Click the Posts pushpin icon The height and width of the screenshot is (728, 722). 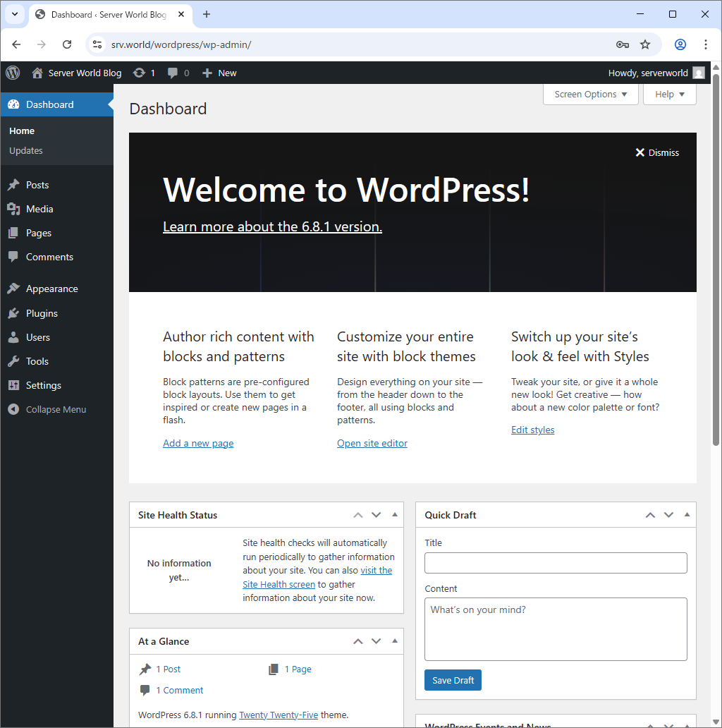coord(13,185)
